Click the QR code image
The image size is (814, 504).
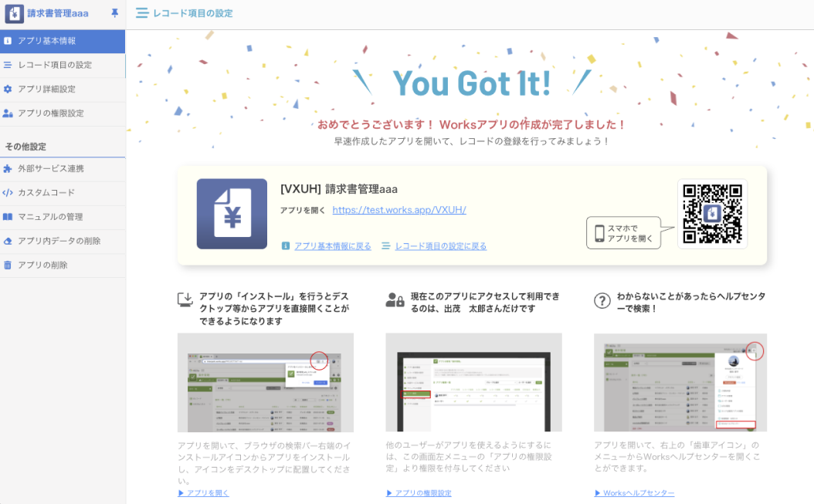click(x=712, y=214)
